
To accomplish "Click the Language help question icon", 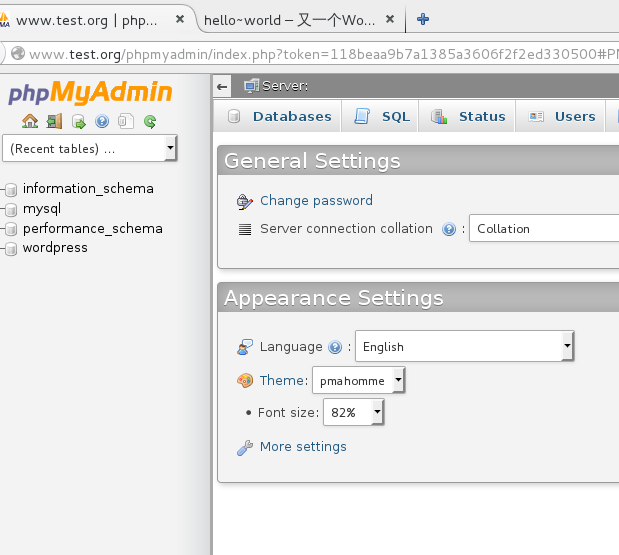I will point(335,347).
